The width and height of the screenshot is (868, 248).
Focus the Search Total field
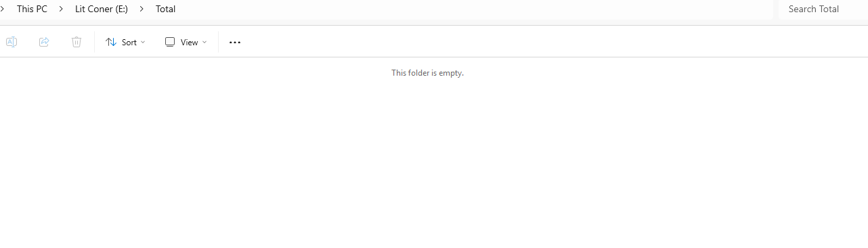pos(823,9)
